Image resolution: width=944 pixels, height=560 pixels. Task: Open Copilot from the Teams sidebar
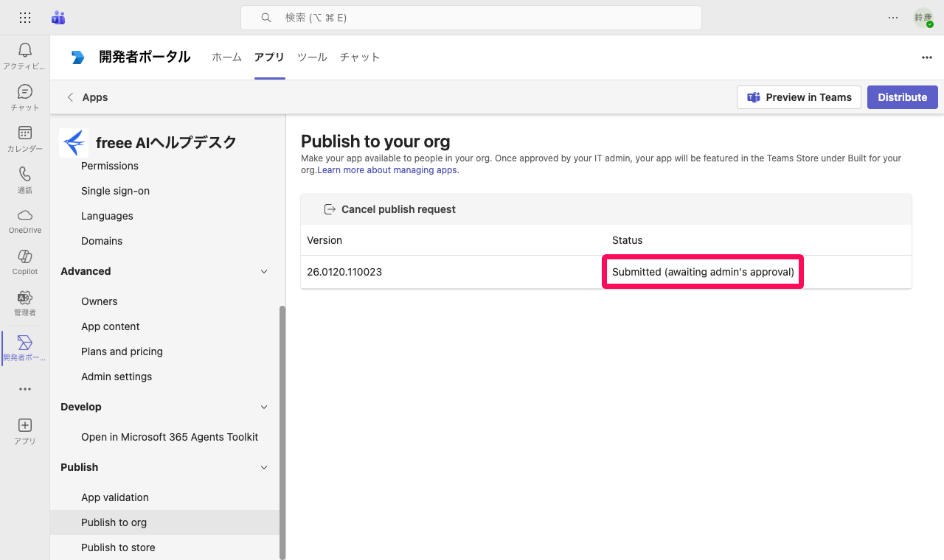click(x=25, y=262)
